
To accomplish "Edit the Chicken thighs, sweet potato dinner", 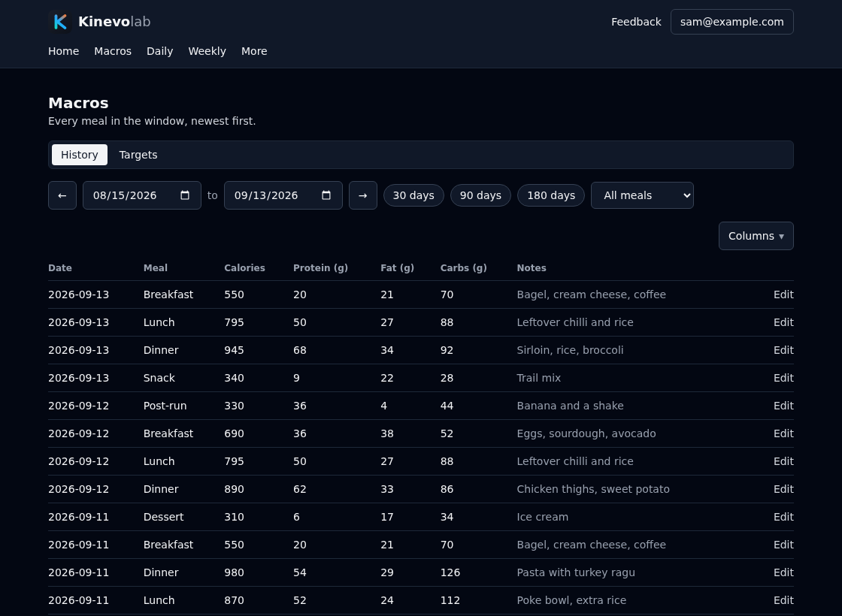I will pyautogui.click(x=783, y=489).
